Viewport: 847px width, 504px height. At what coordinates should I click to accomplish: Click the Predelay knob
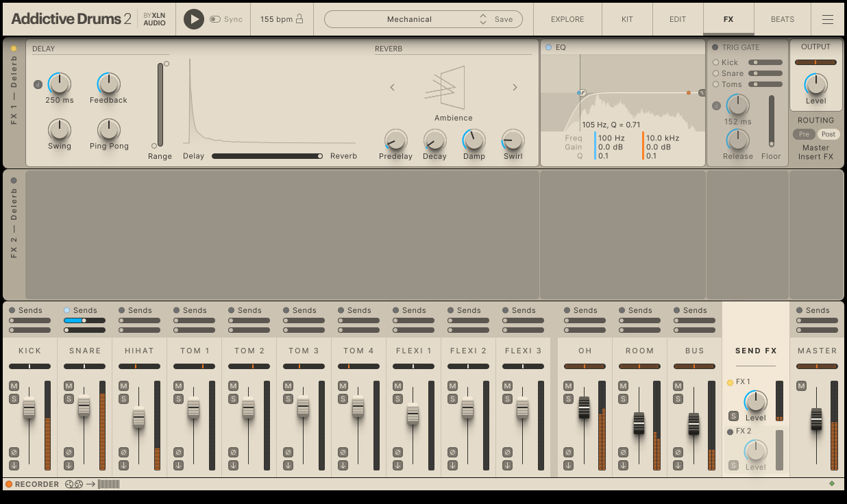[x=395, y=140]
